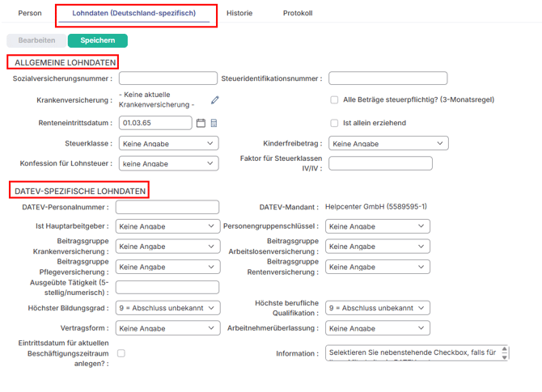The image size is (542, 392).
Task: Open Konfession für Lohnsteuer dropdown
Action: pyautogui.click(x=168, y=163)
